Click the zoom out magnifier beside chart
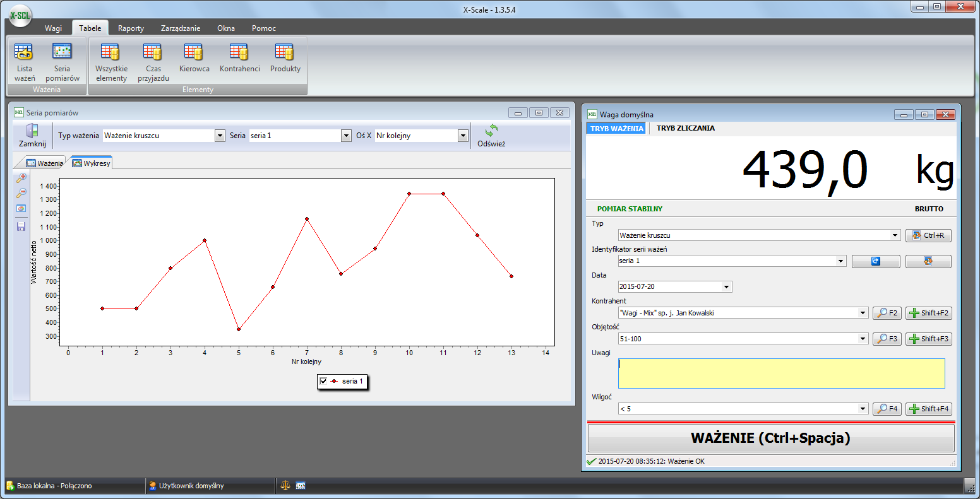980x499 pixels. [21, 193]
